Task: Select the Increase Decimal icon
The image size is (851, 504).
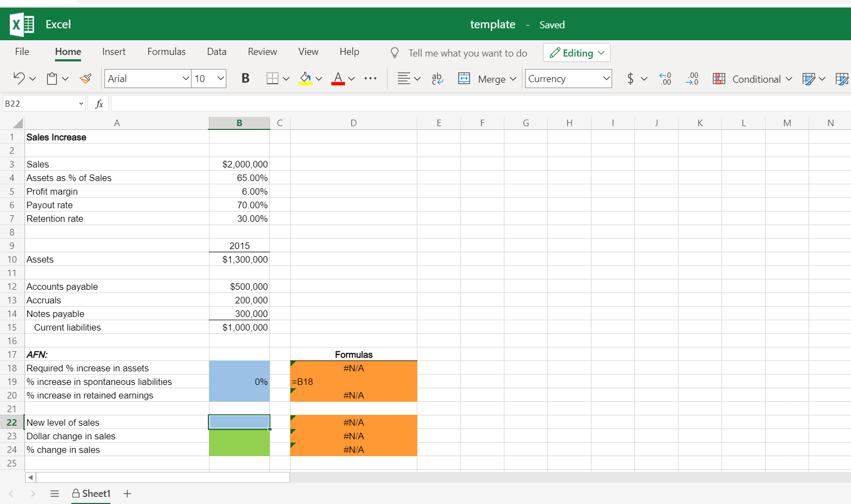Action: click(665, 78)
